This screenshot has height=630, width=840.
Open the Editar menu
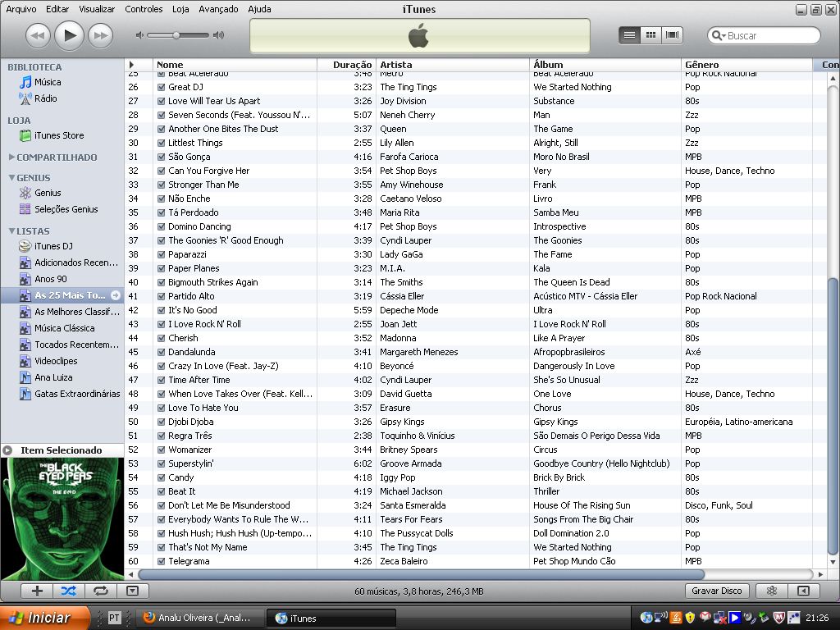point(57,9)
